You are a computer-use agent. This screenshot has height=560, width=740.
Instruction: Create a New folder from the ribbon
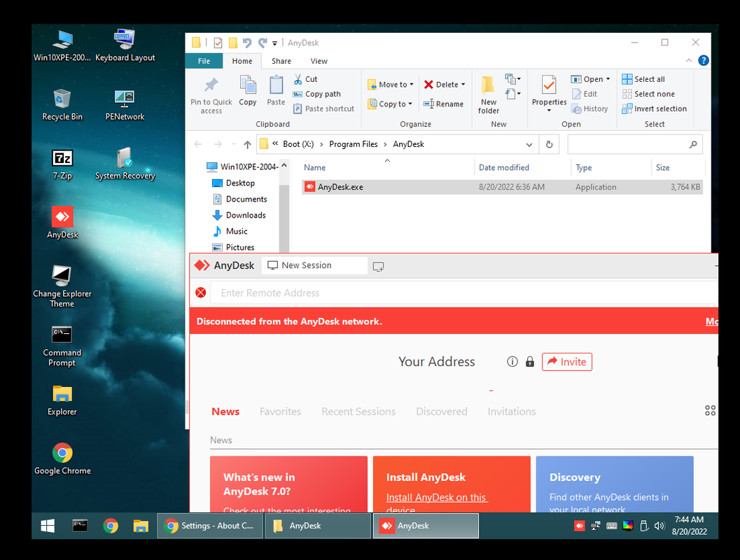[x=489, y=94]
